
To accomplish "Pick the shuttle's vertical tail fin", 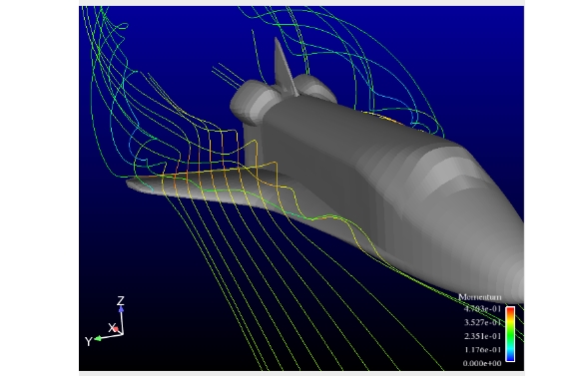I will (283, 68).
